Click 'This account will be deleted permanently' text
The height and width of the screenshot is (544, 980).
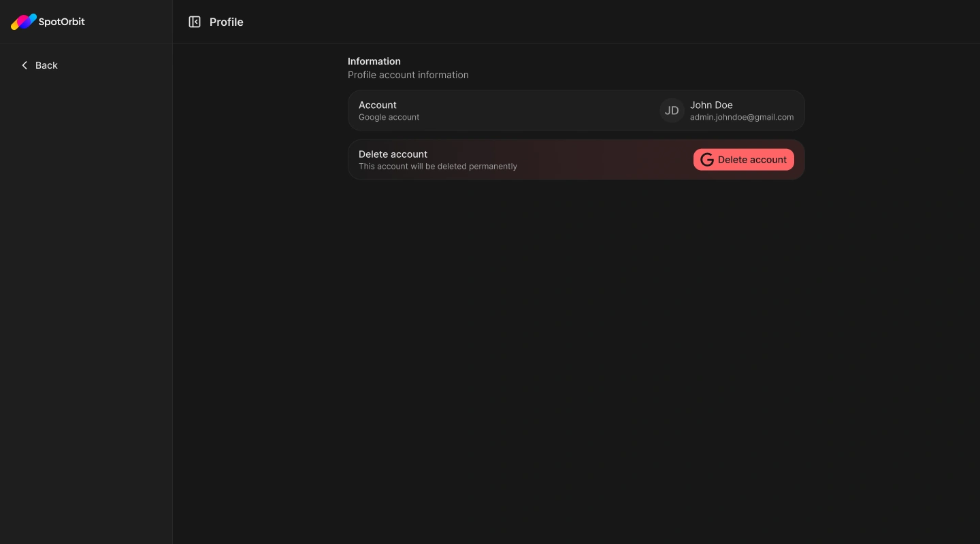click(x=438, y=166)
